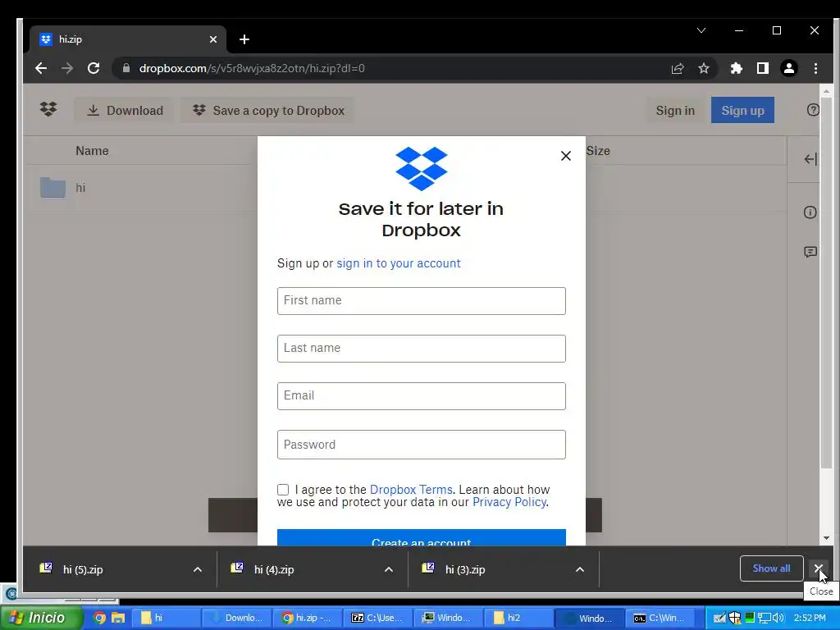
Task: Switch to the Downlo... taskbar window
Action: (x=237, y=618)
